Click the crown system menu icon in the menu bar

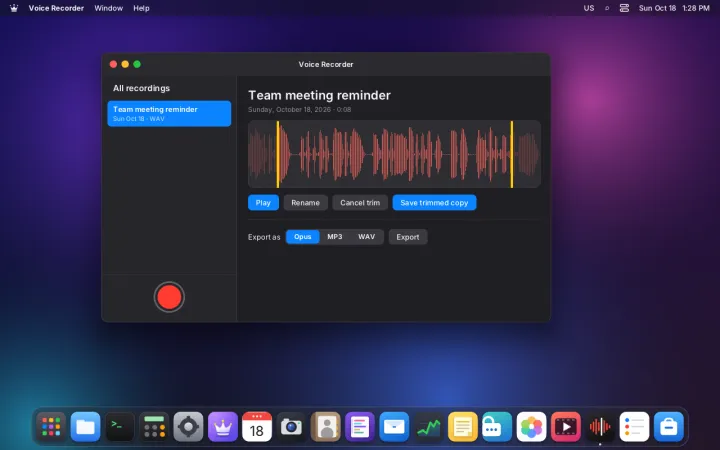pyautogui.click(x=14, y=8)
